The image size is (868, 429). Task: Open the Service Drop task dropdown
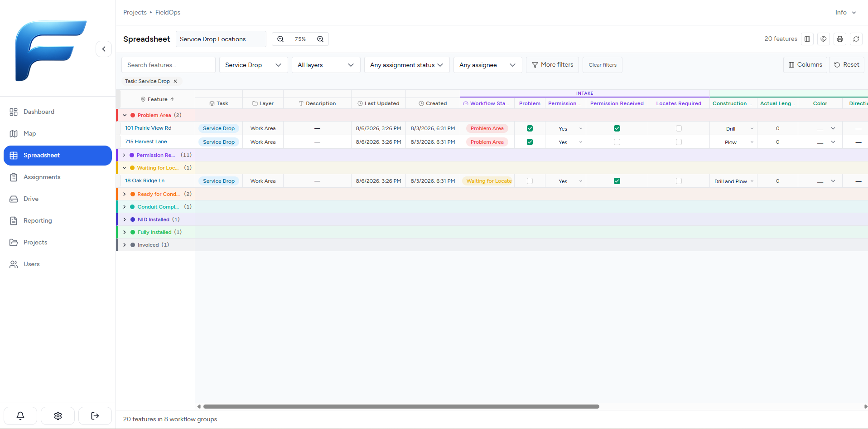pyautogui.click(x=253, y=65)
